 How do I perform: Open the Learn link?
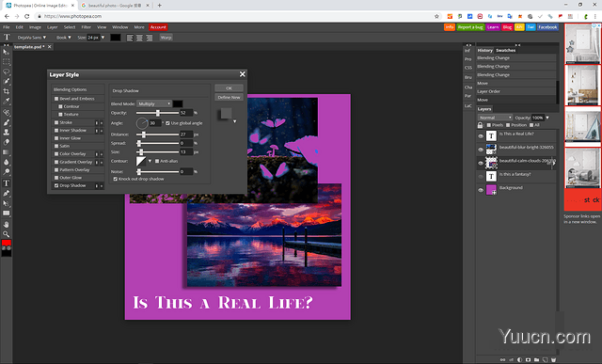[493, 27]
